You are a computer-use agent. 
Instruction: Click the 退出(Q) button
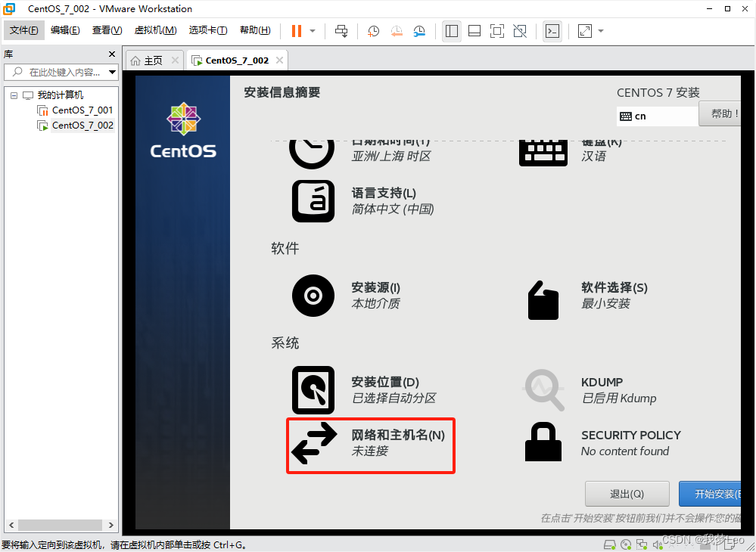(627, 493)
